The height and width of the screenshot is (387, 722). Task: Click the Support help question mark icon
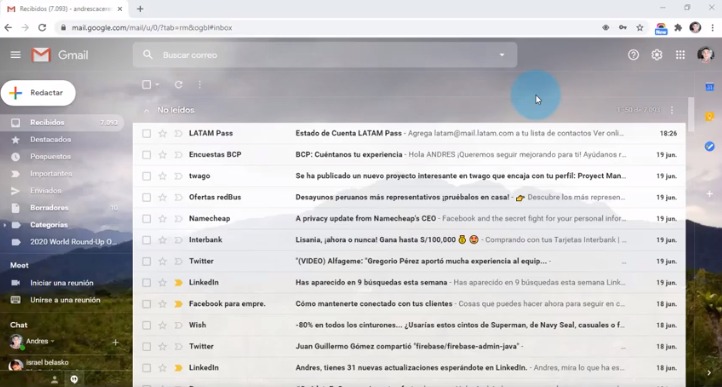(x=633, y=55)
